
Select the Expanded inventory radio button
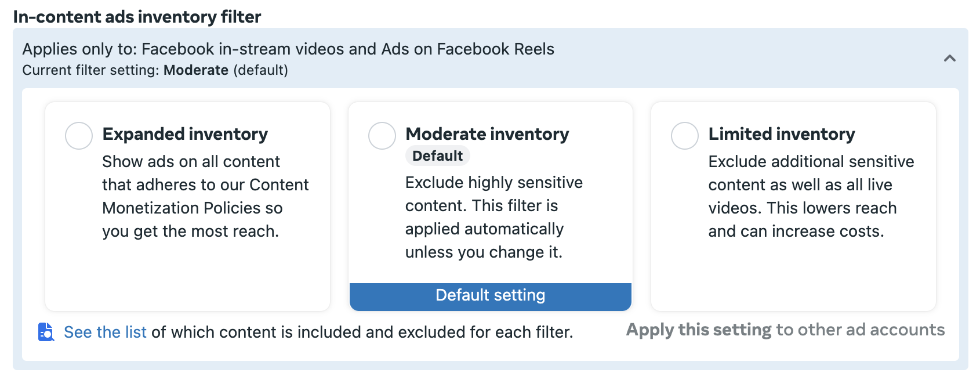coord(79,136)
